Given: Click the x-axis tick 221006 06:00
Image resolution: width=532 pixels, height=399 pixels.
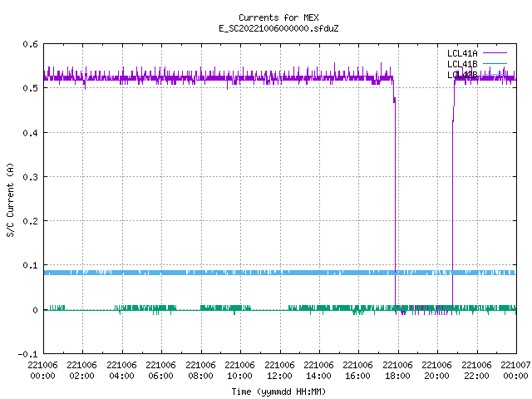Looking at the screenshot, I should pyautogui.click(x=161, y=370).
